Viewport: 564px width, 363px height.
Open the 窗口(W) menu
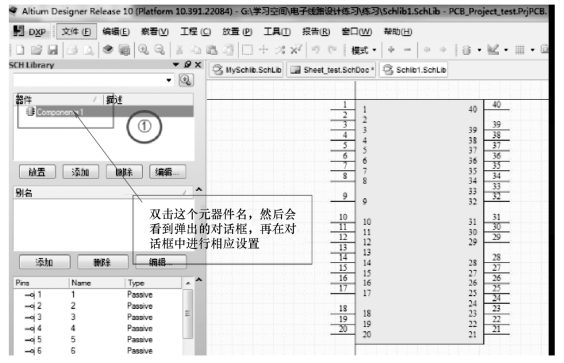pyautogui.click(x=357, y=32)
